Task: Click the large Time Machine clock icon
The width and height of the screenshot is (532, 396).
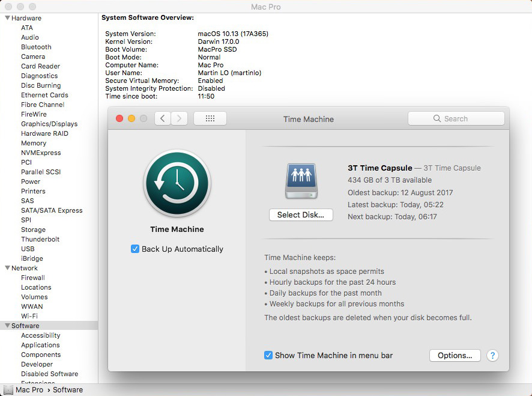Action: [x=177, y=183]
